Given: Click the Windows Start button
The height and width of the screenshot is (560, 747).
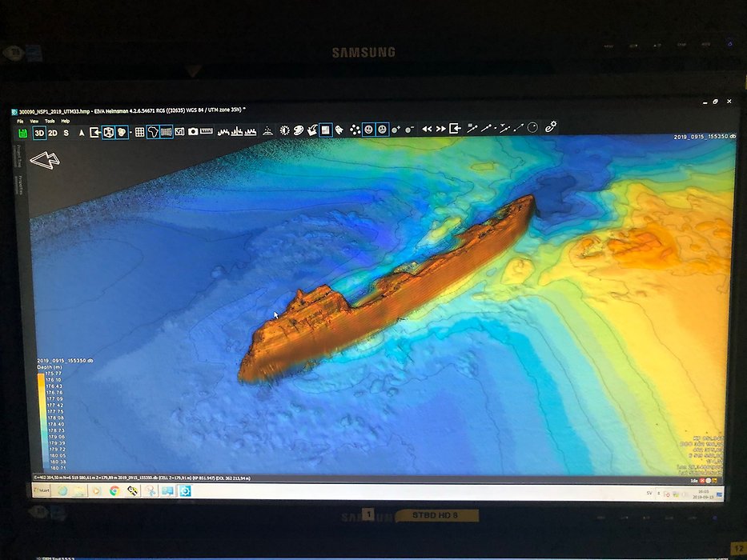Looking at the screenshot, I should click(x=42, y=490).
